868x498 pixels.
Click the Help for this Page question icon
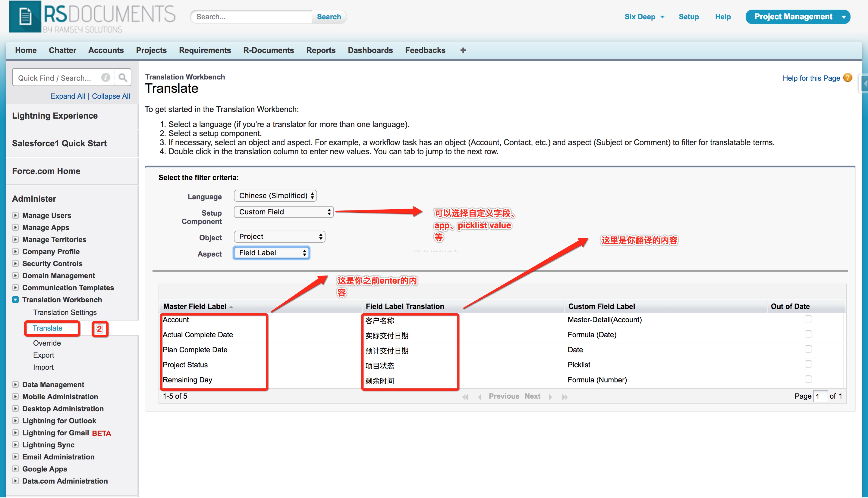(x=848, y=78)
